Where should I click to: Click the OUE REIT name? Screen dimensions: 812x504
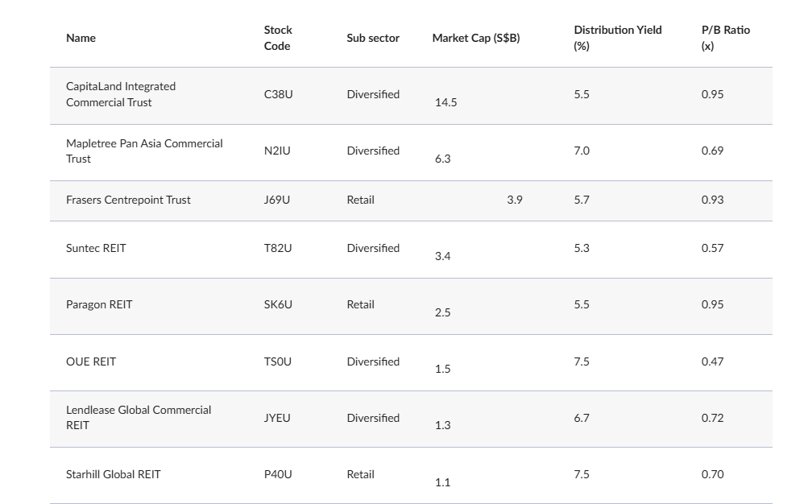click(91, 361)
